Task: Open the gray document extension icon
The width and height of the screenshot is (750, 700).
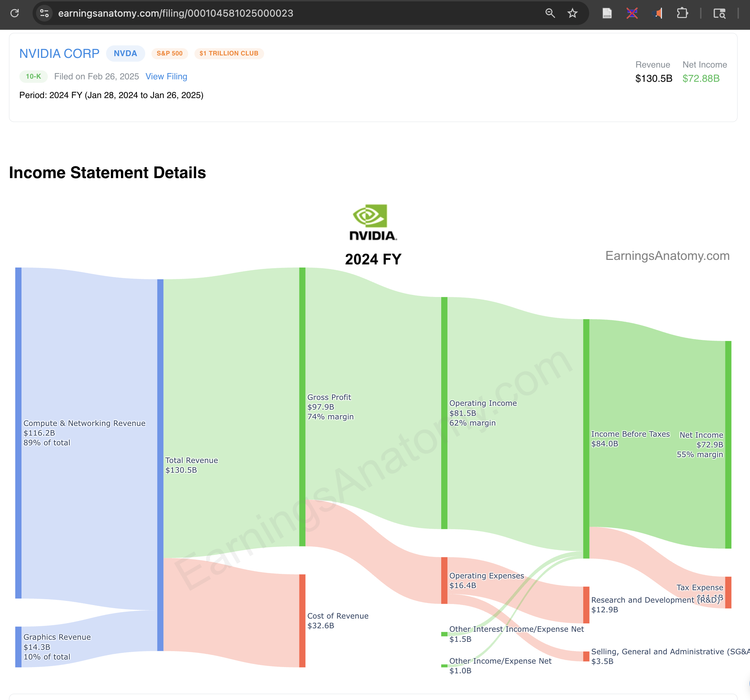Action: coord(607,13)
